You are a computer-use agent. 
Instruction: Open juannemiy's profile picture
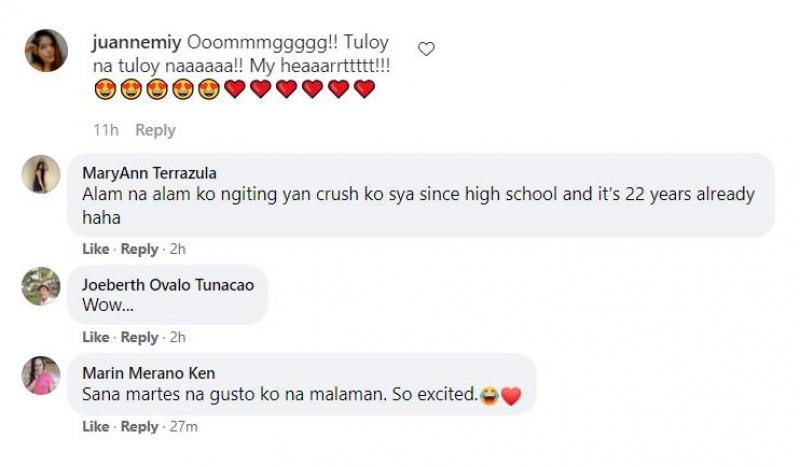(46, 51)
